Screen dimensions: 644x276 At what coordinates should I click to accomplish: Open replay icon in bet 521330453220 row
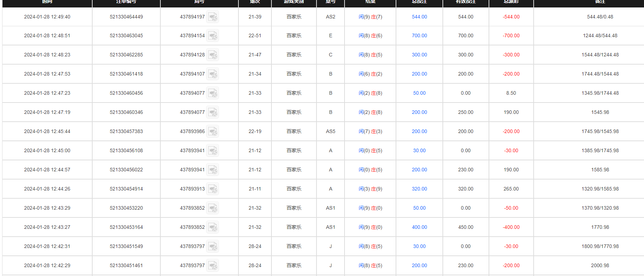coord(213,208)
